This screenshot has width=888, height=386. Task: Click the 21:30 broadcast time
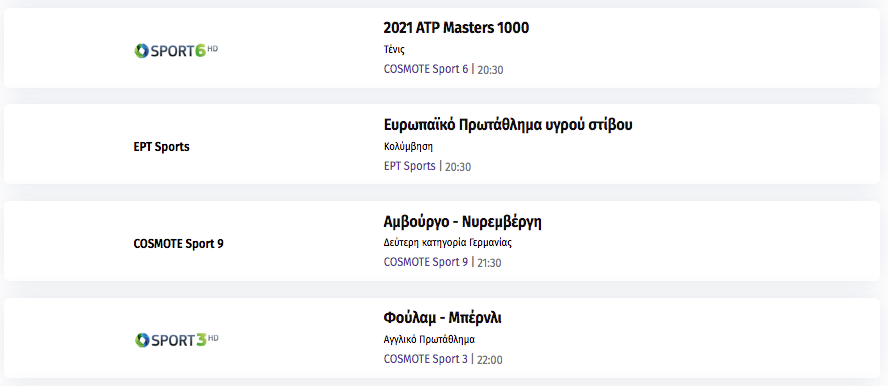(x=489, y=263)
